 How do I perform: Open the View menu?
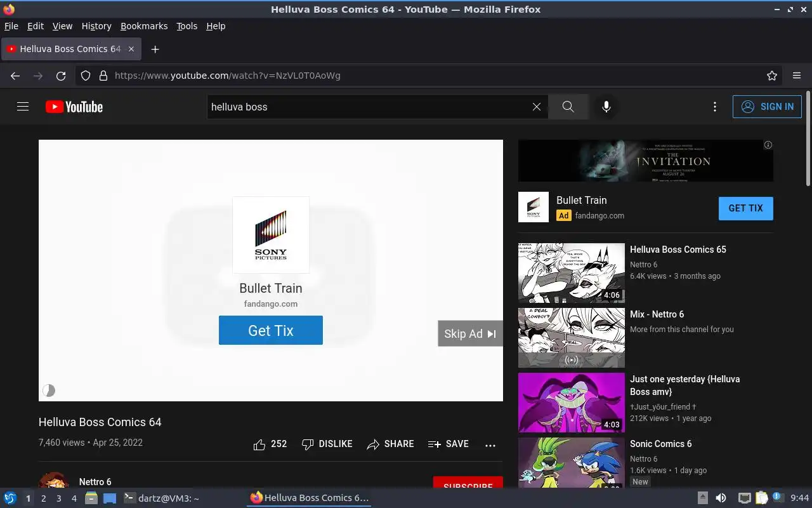62,26
